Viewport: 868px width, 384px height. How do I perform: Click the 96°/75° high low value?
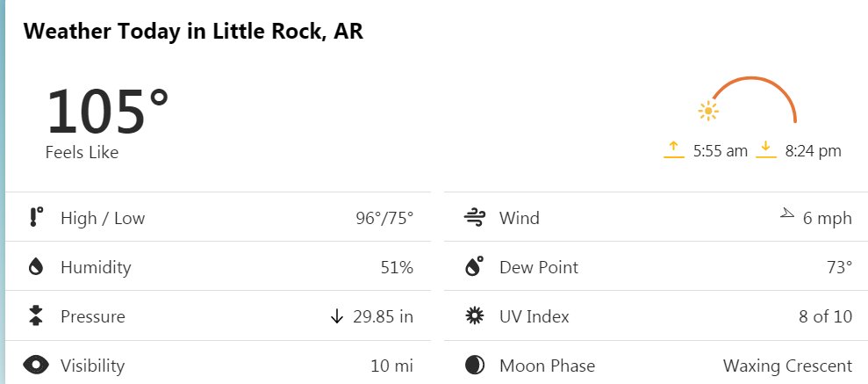coord(384,218)
